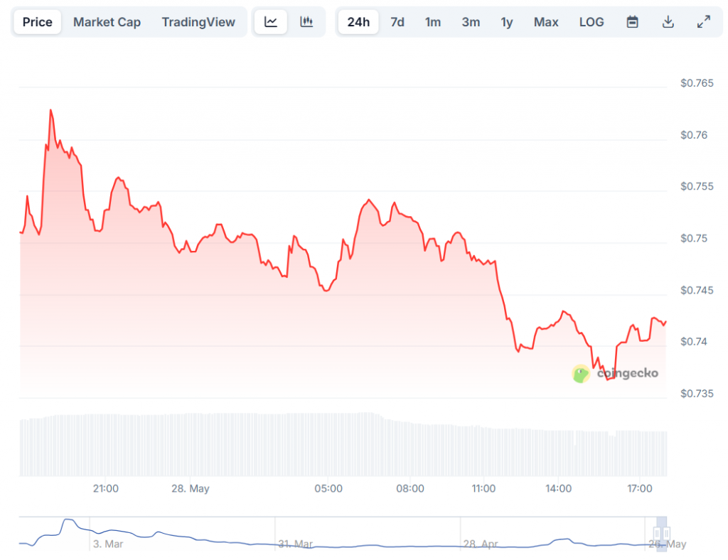Screen dimensions: 728x560
Task: Enable LOG scale on chart
Action: coord(591,22)
